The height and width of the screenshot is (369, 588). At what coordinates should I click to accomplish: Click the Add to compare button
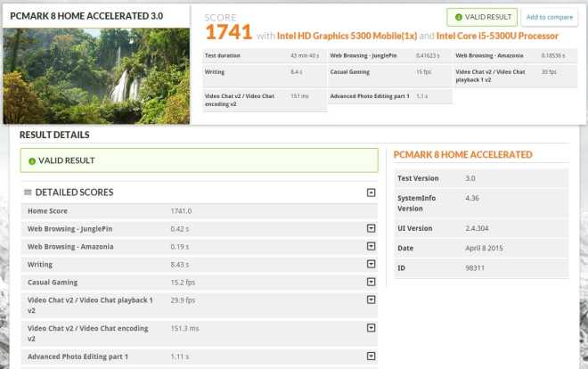click(550, 17)
